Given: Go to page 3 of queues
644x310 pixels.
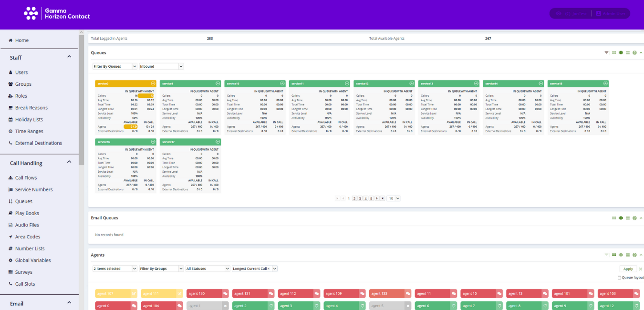Looking at the screenshot, I should tap(360, 198).
